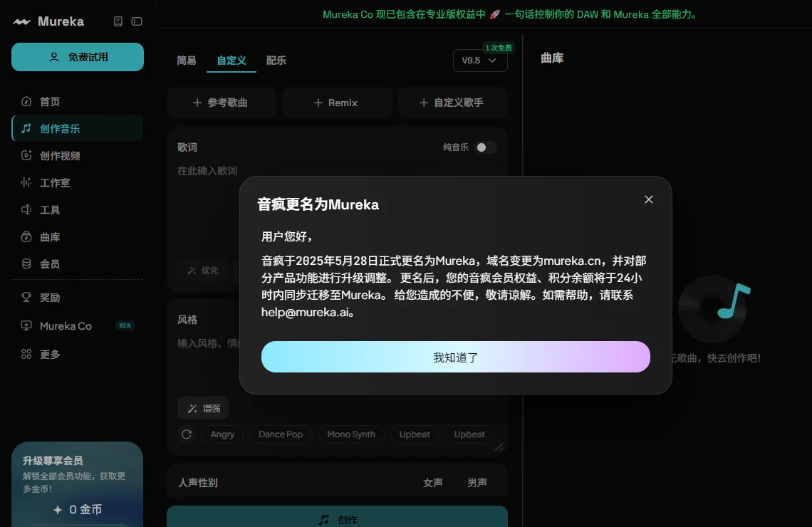
Task: Select the Dance Pop style tag
Action: click(x=281, y=434)
